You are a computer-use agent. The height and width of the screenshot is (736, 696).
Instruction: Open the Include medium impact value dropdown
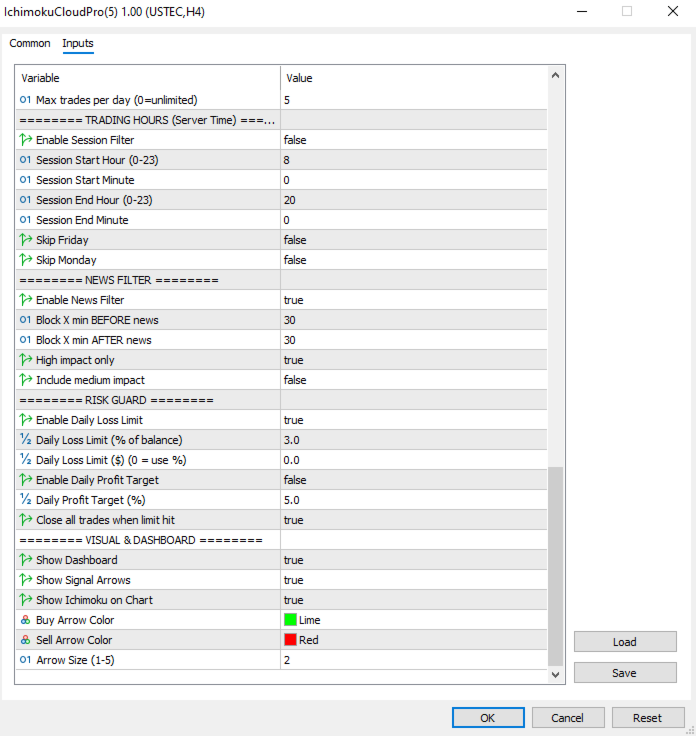[414, 380]
